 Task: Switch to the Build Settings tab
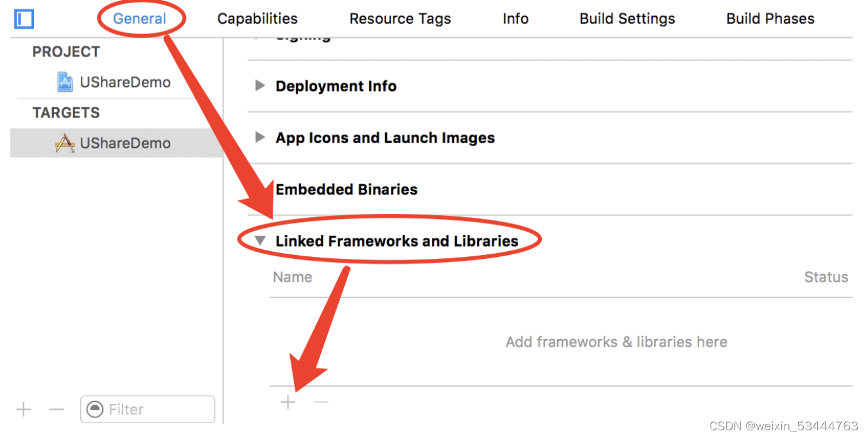627,19
